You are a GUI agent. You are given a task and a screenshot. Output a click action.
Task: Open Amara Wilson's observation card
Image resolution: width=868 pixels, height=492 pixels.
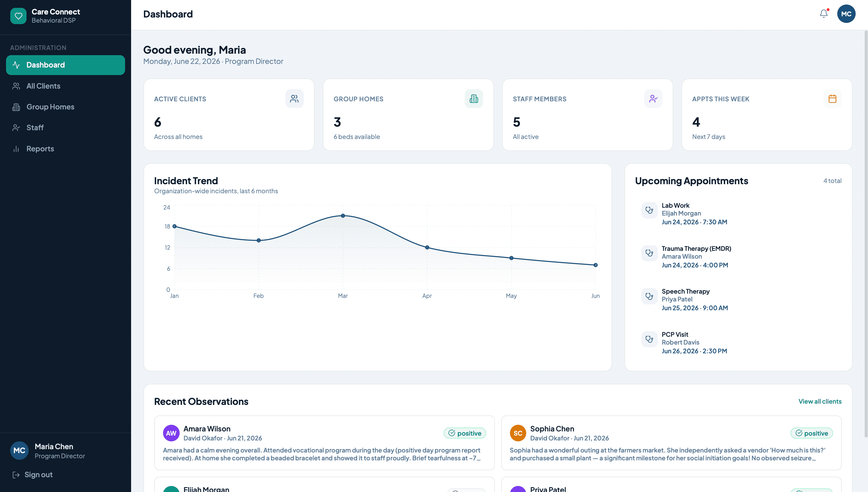click(x=324, y=443)
